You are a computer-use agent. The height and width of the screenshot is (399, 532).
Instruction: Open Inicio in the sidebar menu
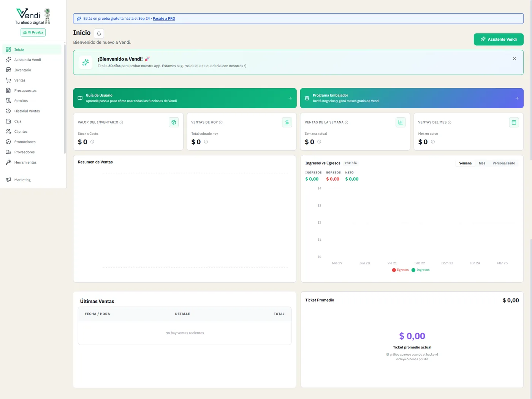pos(32,49)
